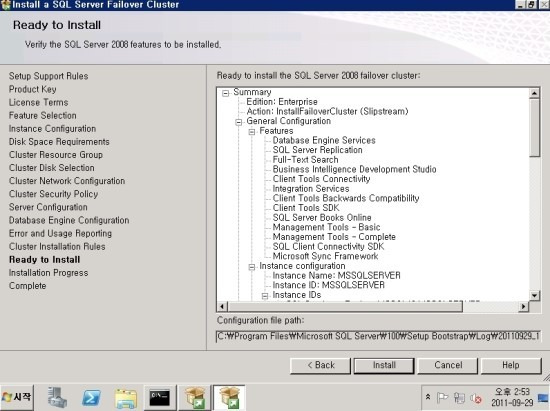The height and width of the screenshot is (411, 550).
Task: Select Cluster Security Policy step
Action: [53, 194]
